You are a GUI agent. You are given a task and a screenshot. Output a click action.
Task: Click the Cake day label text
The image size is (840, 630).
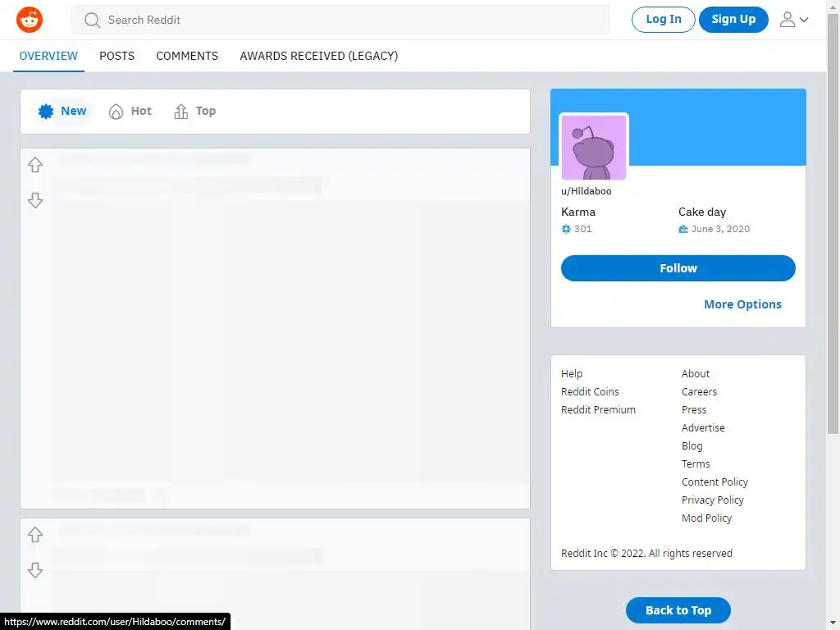(702, 212)
